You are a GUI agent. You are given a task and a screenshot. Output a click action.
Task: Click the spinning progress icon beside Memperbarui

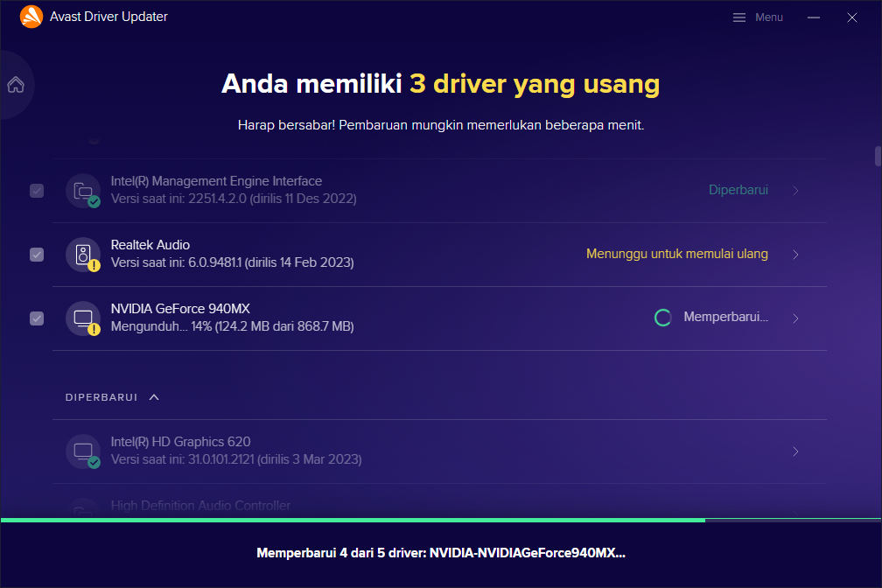663,318
